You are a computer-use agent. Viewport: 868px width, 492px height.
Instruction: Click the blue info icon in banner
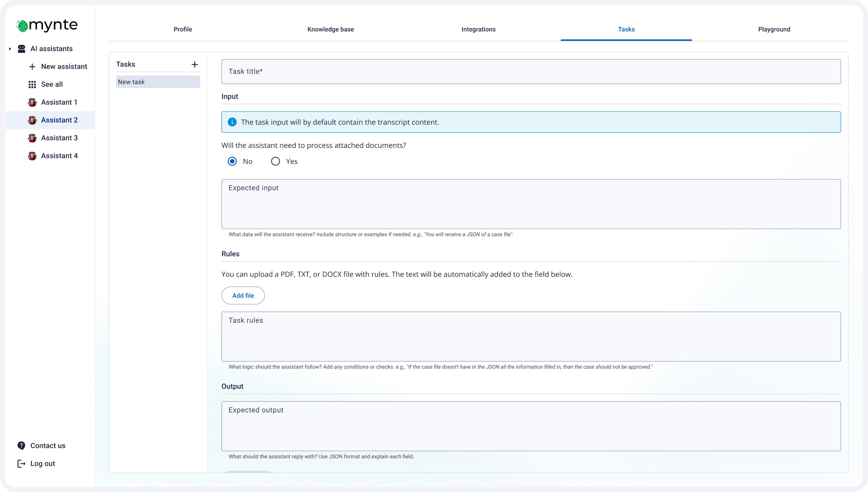[x=232, y=122]
